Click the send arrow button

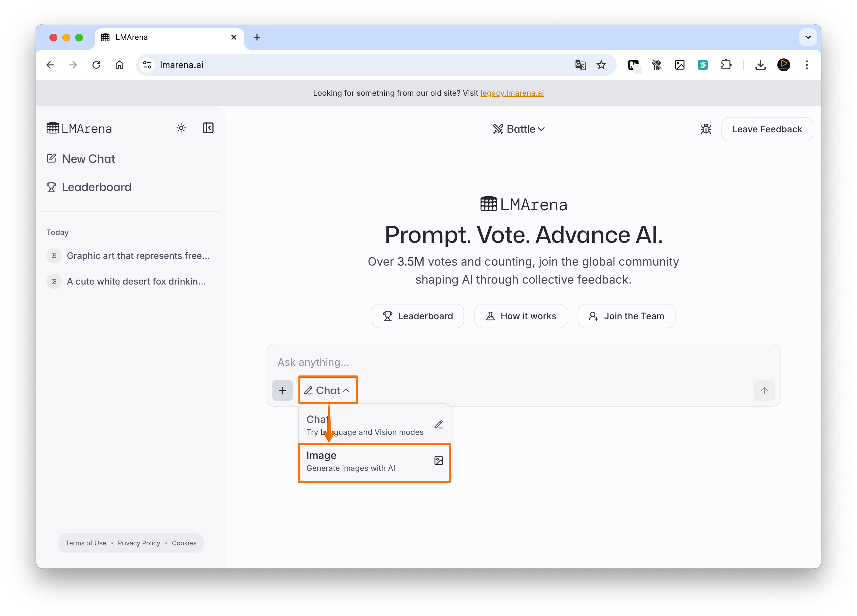764,391
